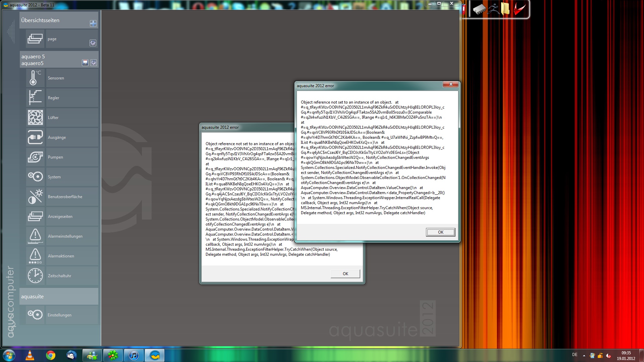Screen dimensions: 644x362
Task: Collapse the aquasuite section header
Action: (59, 296)
